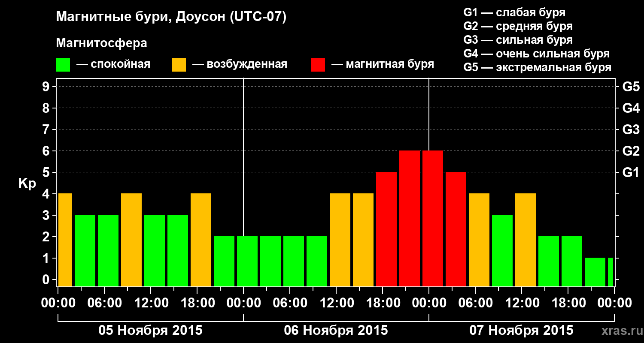
Task: Click the 06 Ноября 12:00–15:00 orange bar
Action: 340,240
